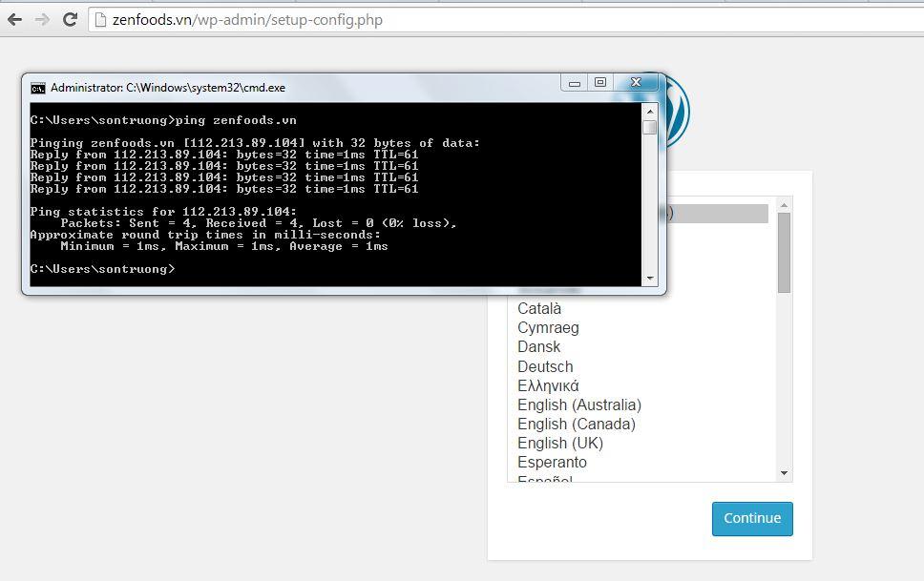Click the 'Approximate round trip times' line
This screenshot has height=581, width=924.
(205, 235)
